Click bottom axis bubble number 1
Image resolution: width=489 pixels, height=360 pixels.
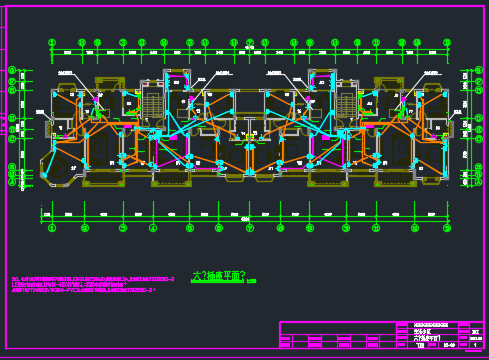52,228
